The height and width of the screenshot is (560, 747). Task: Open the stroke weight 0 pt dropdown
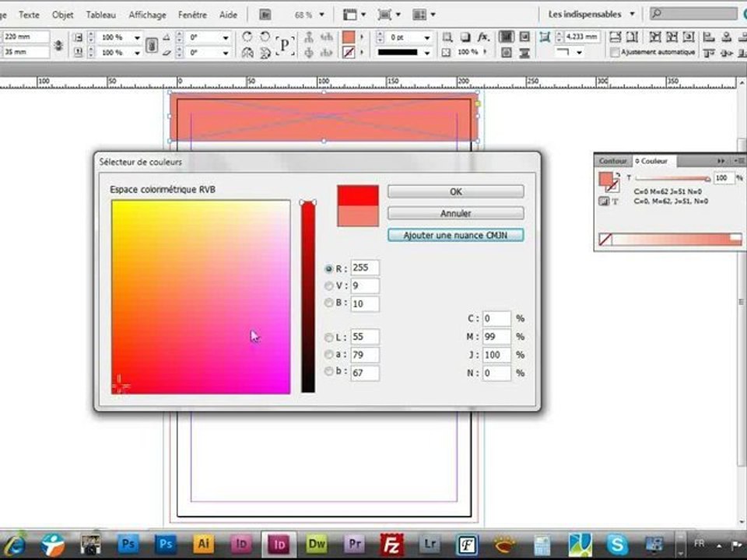point(427,37)
